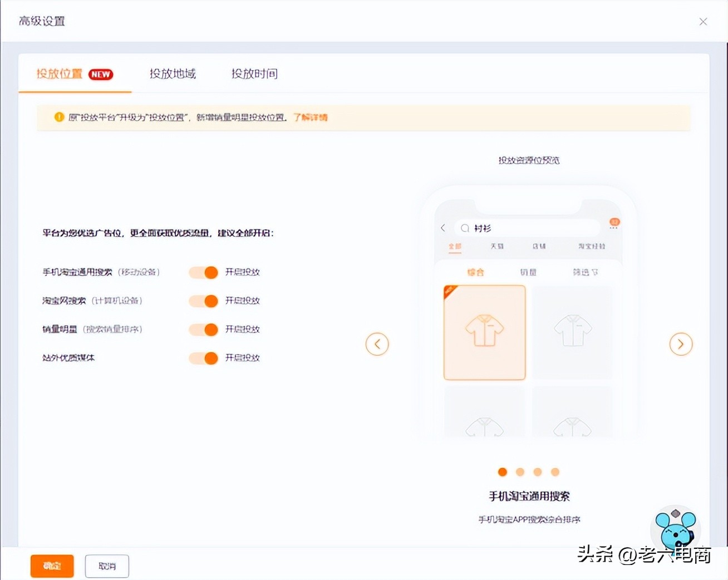This screenshot has width=728, height=580.
Task: Switch to the 投放地域 tab
Action: point(173,74)
